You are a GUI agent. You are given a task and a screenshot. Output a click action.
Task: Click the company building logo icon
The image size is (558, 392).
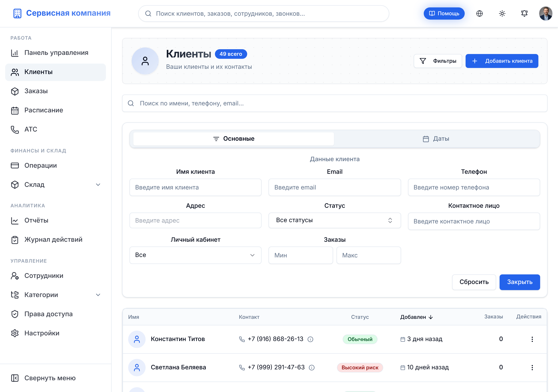click(x=17, y=13)
